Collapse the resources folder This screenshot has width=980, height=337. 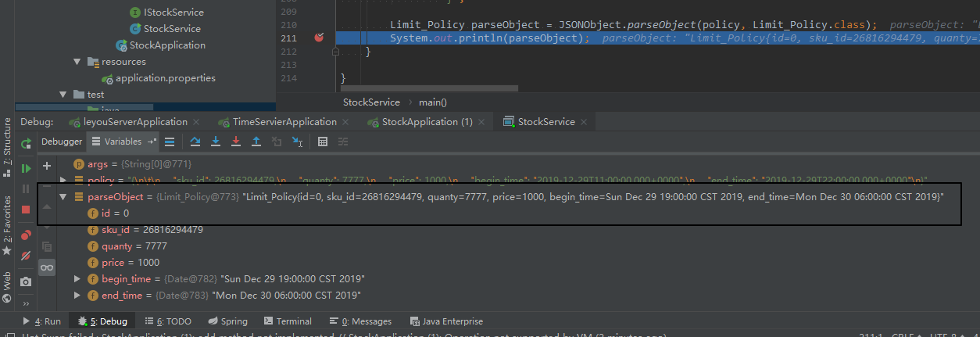click(77, 62)
